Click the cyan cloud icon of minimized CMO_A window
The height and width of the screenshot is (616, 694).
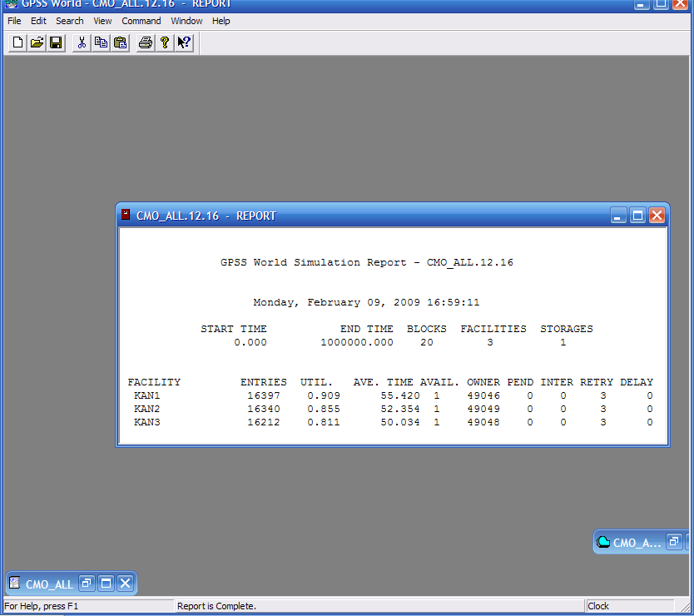click(602, 542)
